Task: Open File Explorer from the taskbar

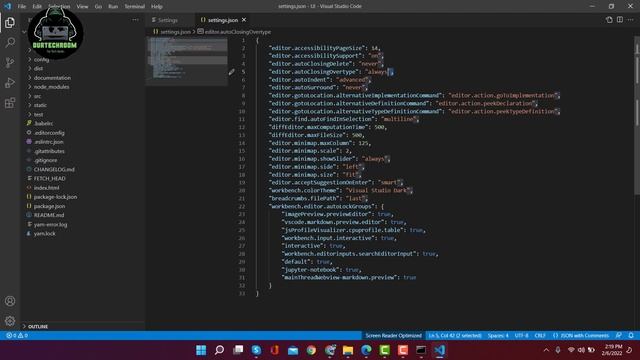Action: [x=348, y=350]
